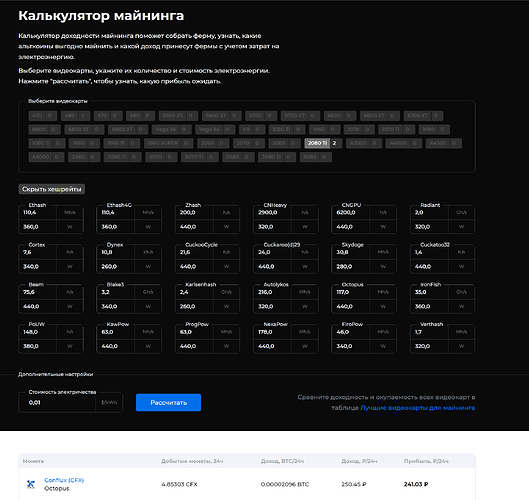The width and height of the screenshot is (529, 500).
Task: Select the 1660 SUPER graphics card chip
Action: [163, 143]
